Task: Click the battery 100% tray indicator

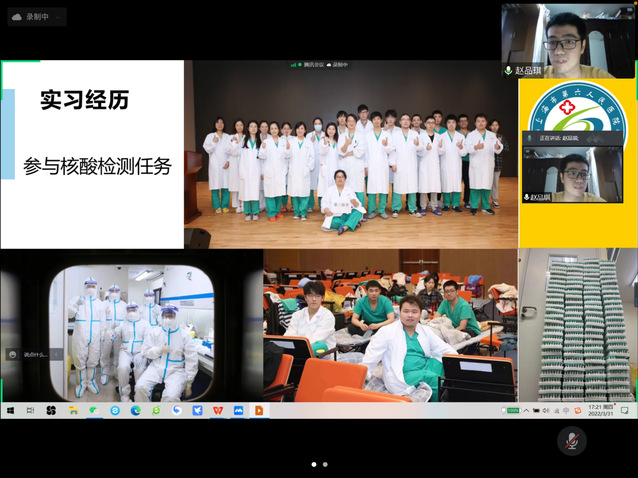Action: click(513, 410)
